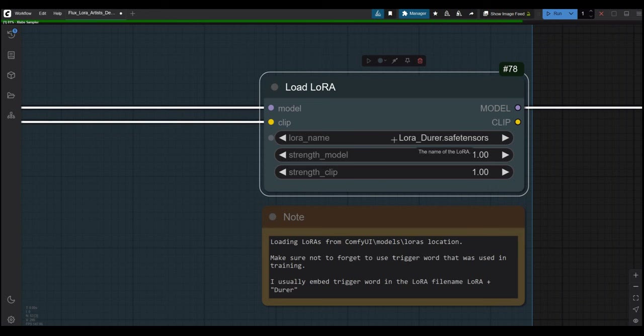Open settings gear in sidebar
644x336 pixels.
click(x=11, y=319)
